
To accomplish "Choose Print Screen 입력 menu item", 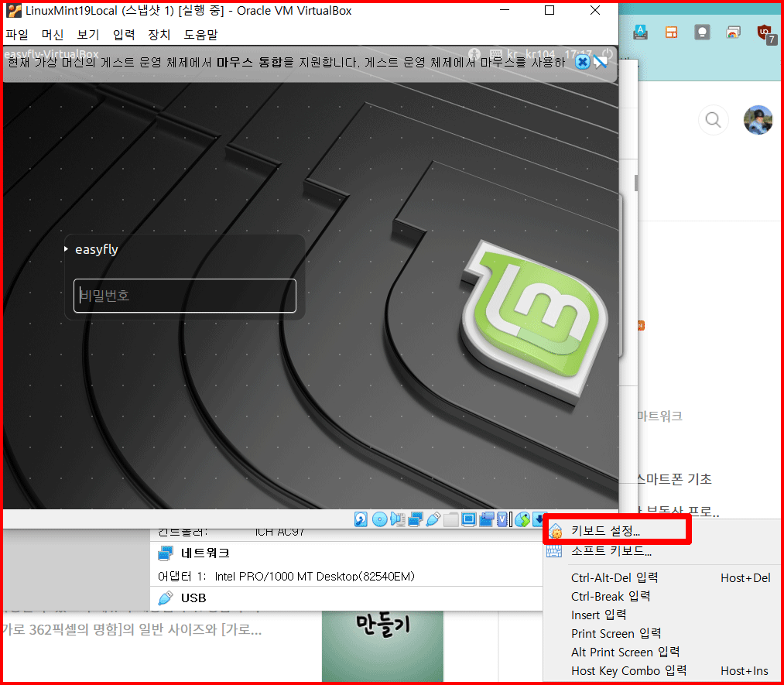I will [x=663, y=633].
